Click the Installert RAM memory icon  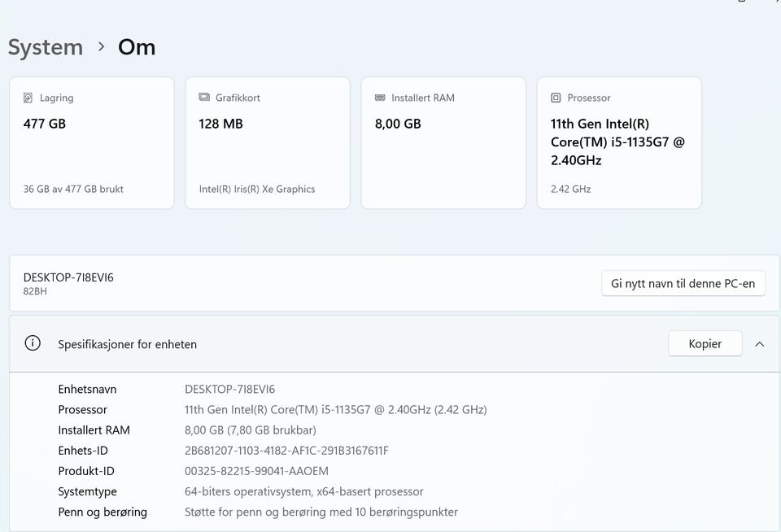click(380, 98)
